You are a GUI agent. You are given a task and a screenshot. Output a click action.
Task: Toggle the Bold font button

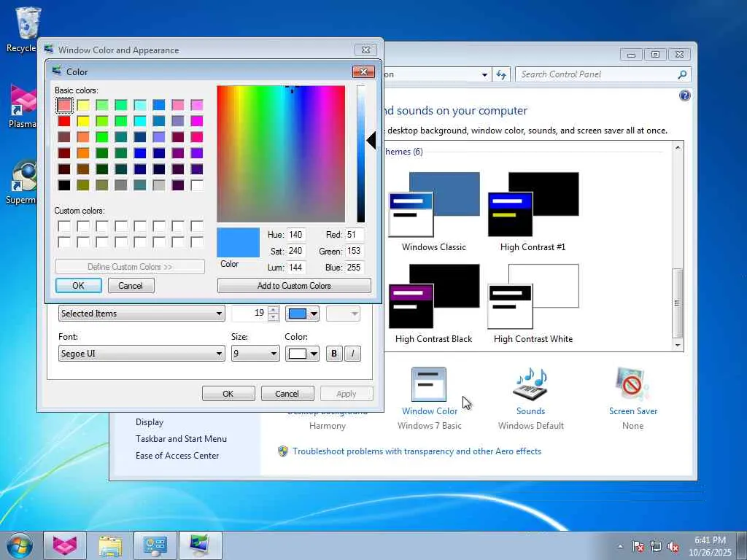(x=334, y=354)
